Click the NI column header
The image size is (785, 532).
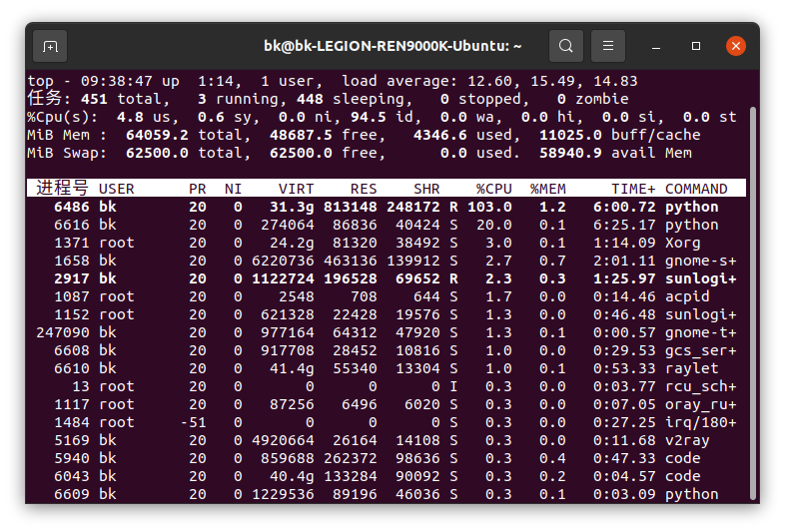[x=233, y=189]
